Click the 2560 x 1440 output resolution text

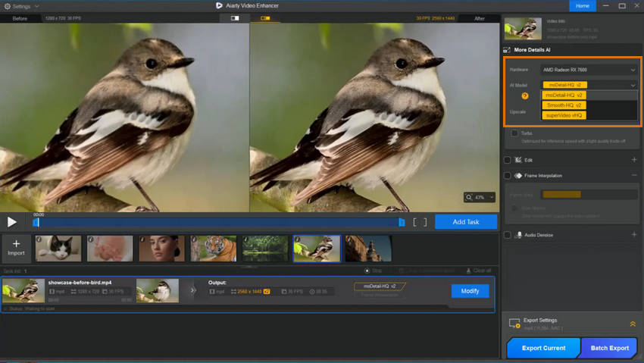coord(249,292)
